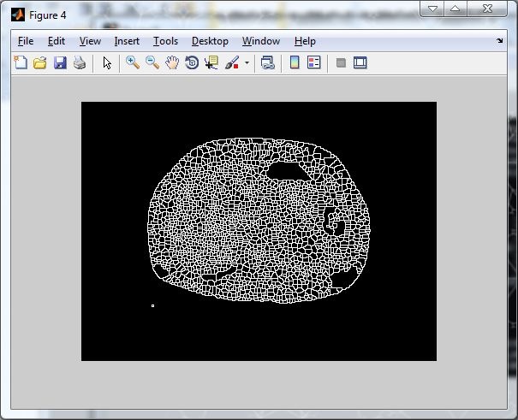
Task: Open the Insert menu
Action: (x=127, y=41)
